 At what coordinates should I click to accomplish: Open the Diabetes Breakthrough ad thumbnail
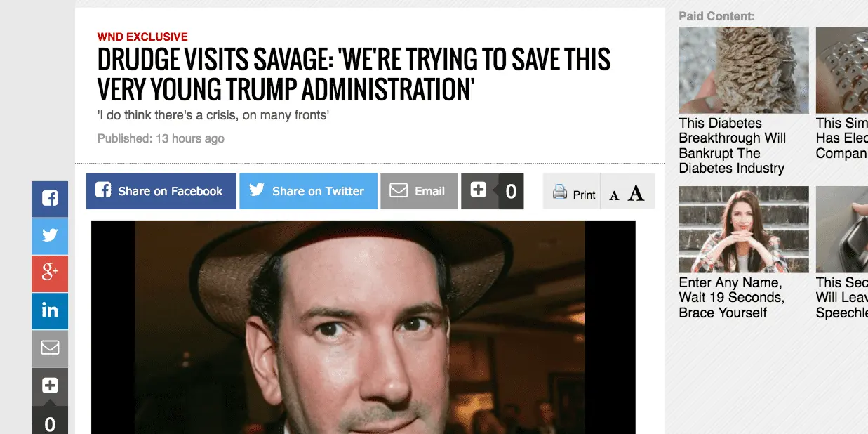click(x=744, y=70)
